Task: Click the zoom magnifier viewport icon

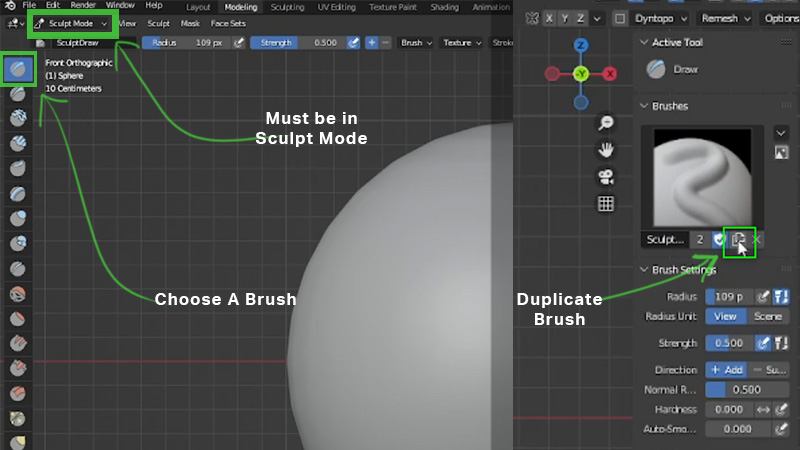Action: tap(606, 122)
